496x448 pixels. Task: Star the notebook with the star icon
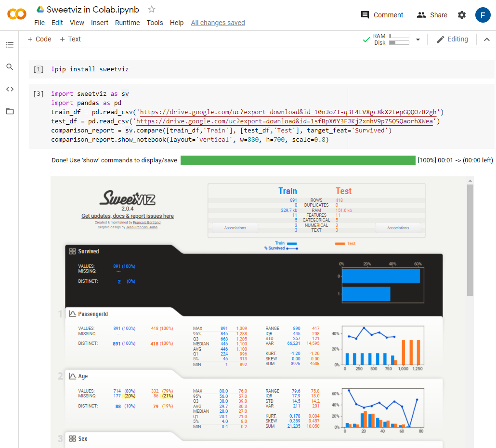tap(152, 10)
